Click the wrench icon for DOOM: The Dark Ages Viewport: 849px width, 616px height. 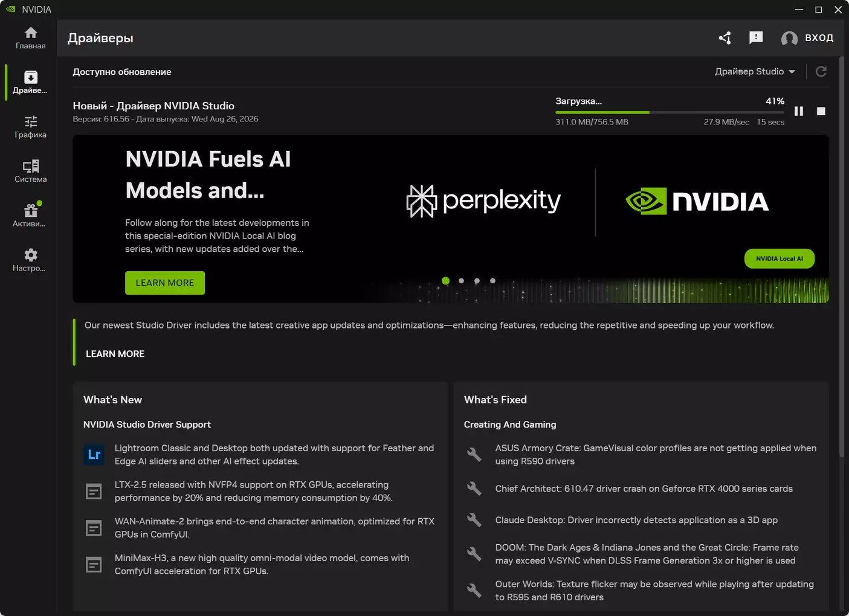[x=474, y=554]
